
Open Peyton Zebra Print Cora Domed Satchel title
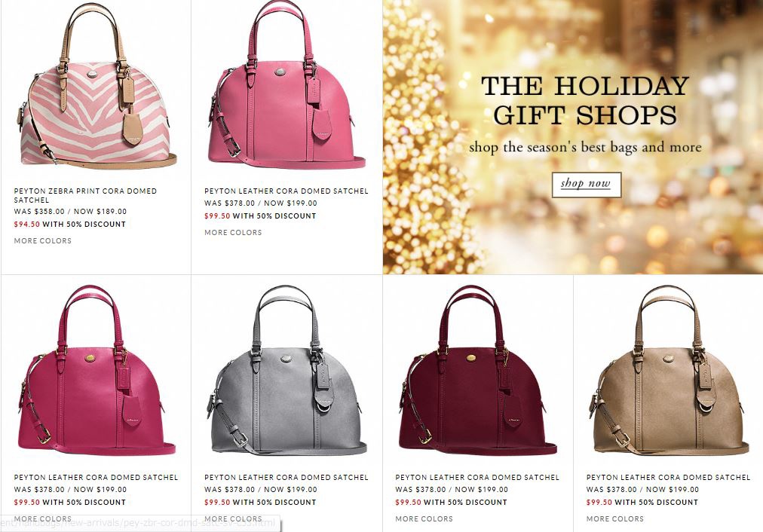point(85,195)
